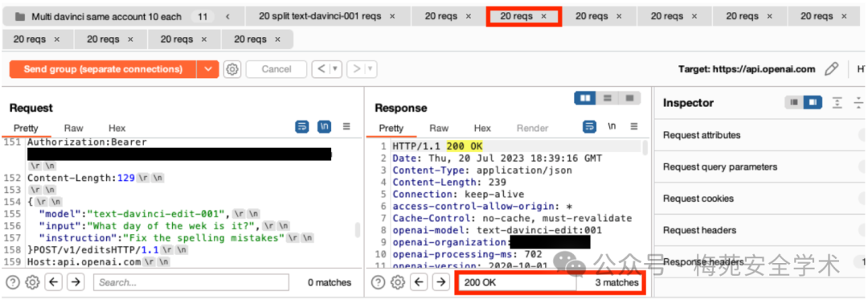Open Response search help icon
Screen dimensions: 868x300
(378, 282)
